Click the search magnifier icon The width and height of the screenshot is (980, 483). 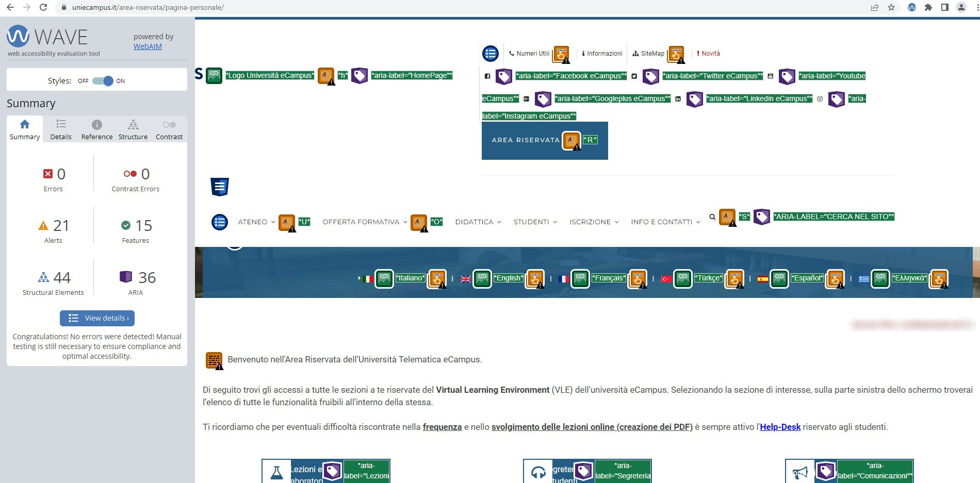[x=712, y=217]
